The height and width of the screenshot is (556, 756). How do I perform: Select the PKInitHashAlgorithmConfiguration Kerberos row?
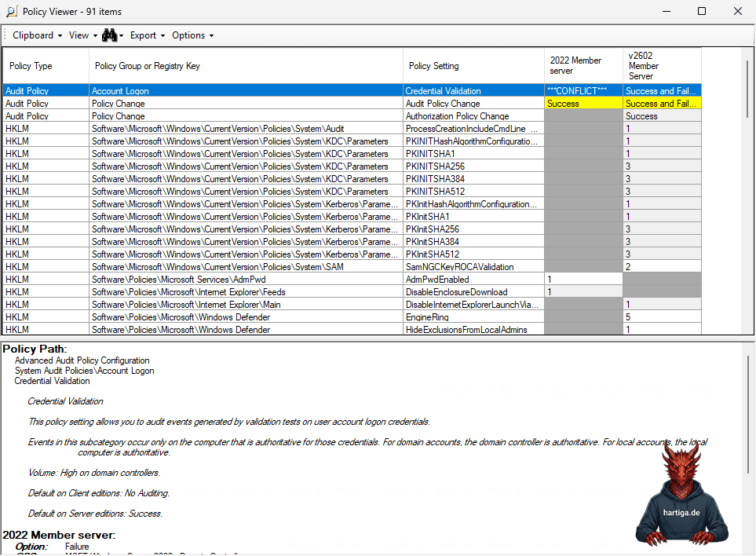352,203
